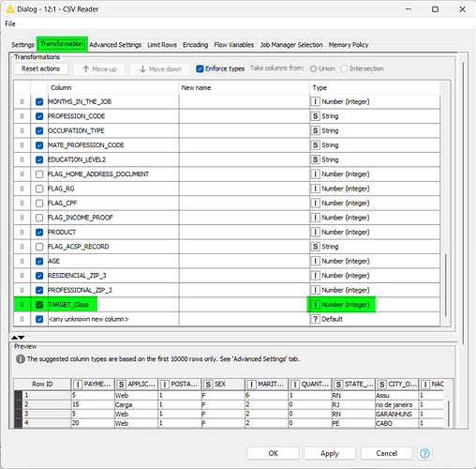Open the File menu
Screen dimensions: 476x469
click(10, 23)
